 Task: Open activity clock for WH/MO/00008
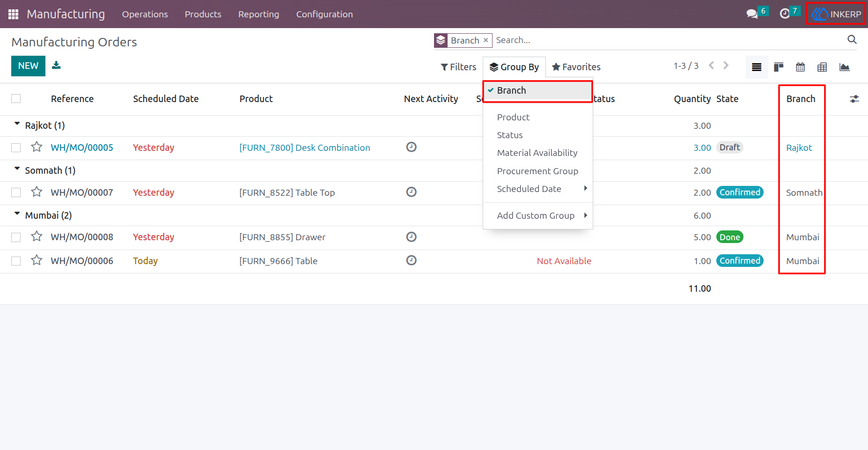(412, 237)
